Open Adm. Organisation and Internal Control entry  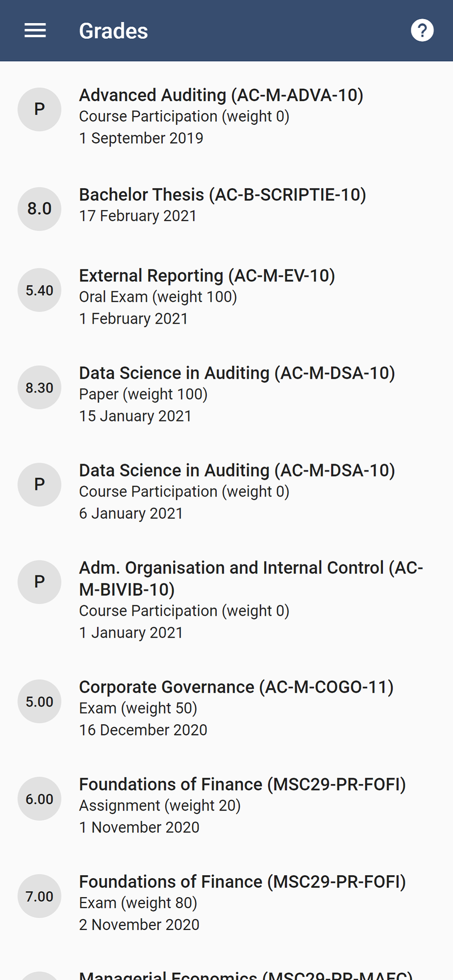pos(250,599)
